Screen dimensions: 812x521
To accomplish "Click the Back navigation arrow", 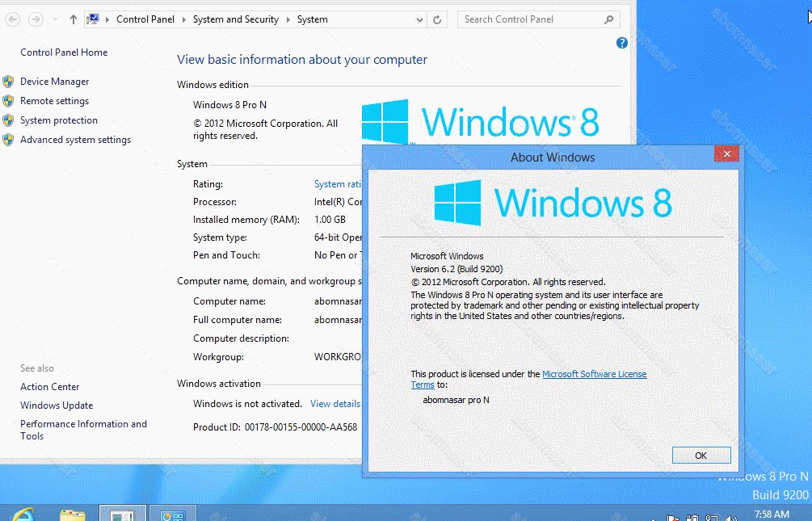I will pos(13,19).
